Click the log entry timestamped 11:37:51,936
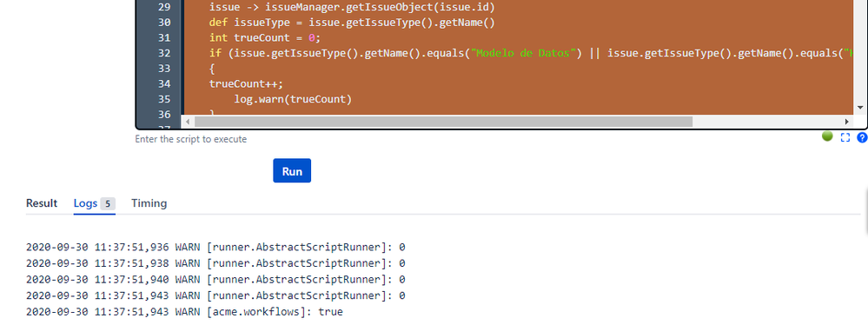This screenshot has width=868, height=325. pyautogui.click(x=215, y=247)
